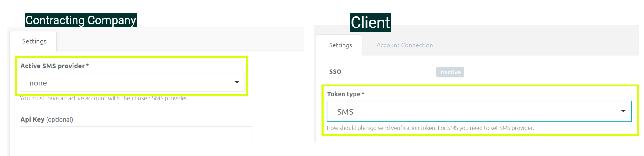Click the inactive SSO status badge
The height and width of the screenshot is (156, 644).
tap(450, 72)
